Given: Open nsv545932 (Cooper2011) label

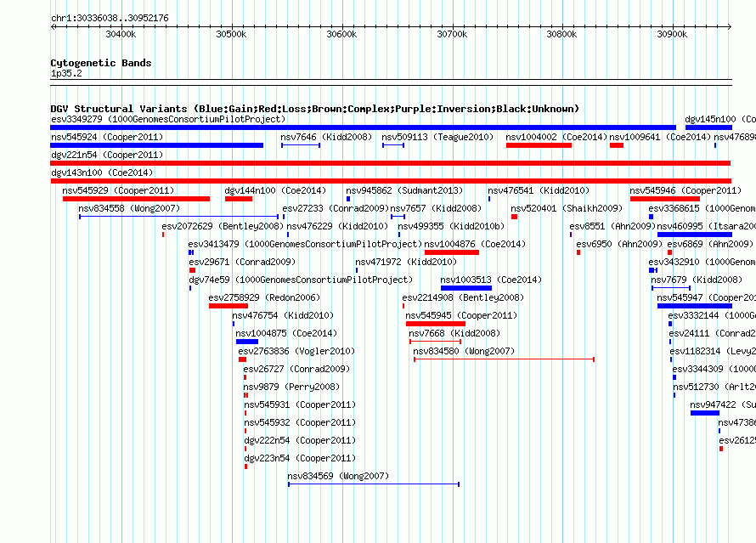Looking at the screenshot, I should pyautogui.click(x=300, y=422).
